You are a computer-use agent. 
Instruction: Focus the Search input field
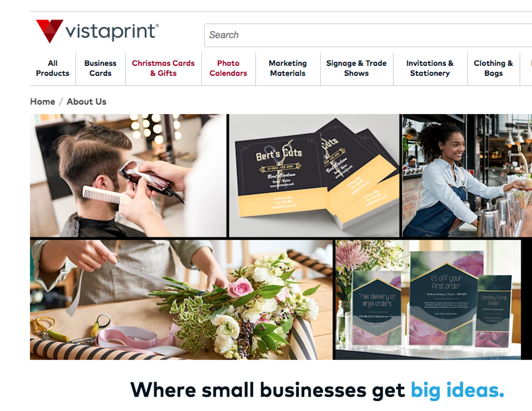[368, 35]
